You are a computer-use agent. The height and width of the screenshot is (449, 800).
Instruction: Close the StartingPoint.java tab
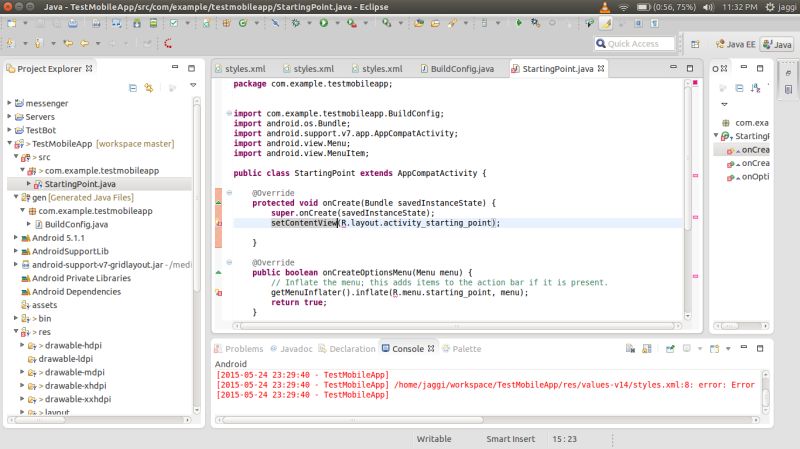coord(601,68)
